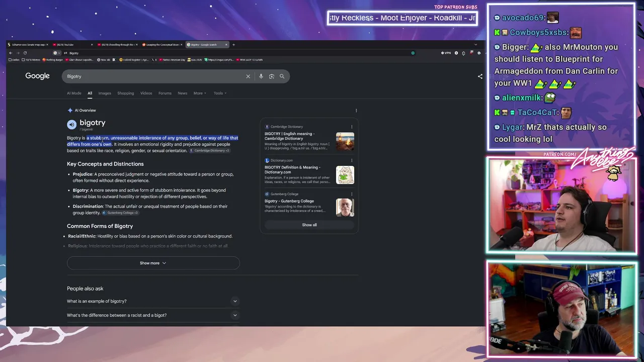Click Dictionary.com result thumbnail
This screenshot has height=362, width=644.
[345, 175]
